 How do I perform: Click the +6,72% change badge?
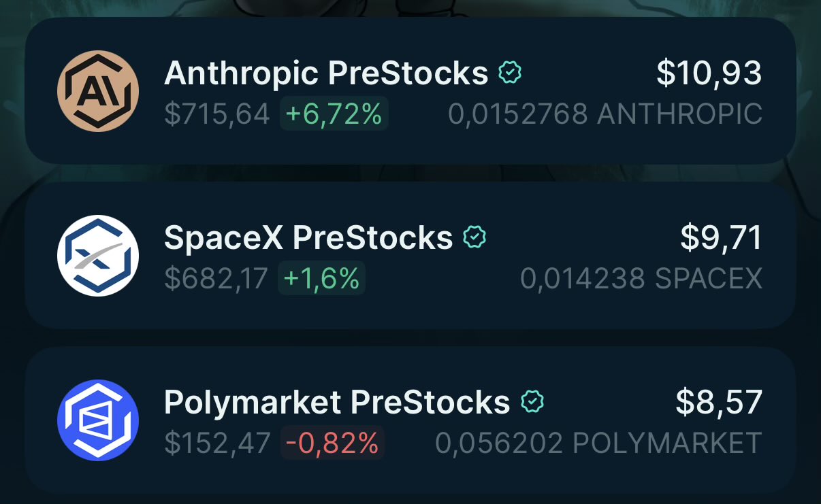[x=334, y=114]
